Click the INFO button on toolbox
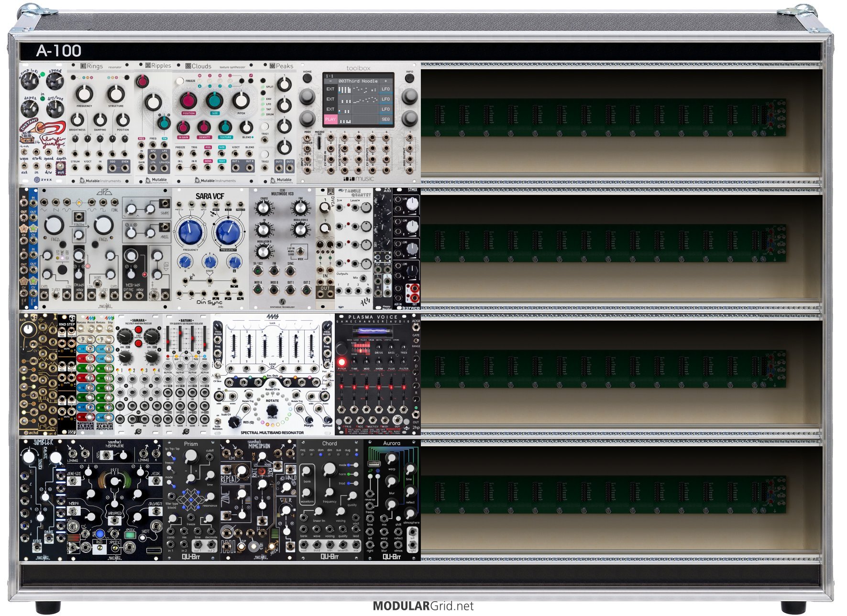 (409, 78)
